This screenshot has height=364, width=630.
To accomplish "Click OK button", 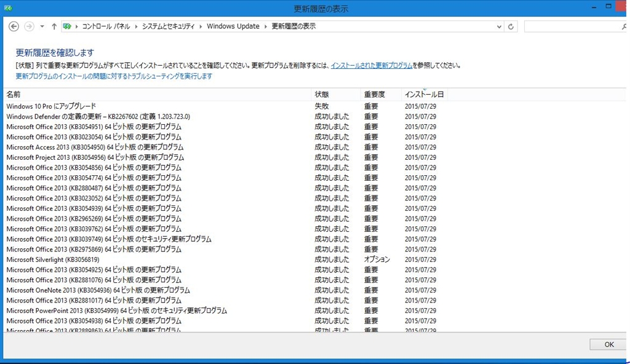I will [x=609, y=344].
